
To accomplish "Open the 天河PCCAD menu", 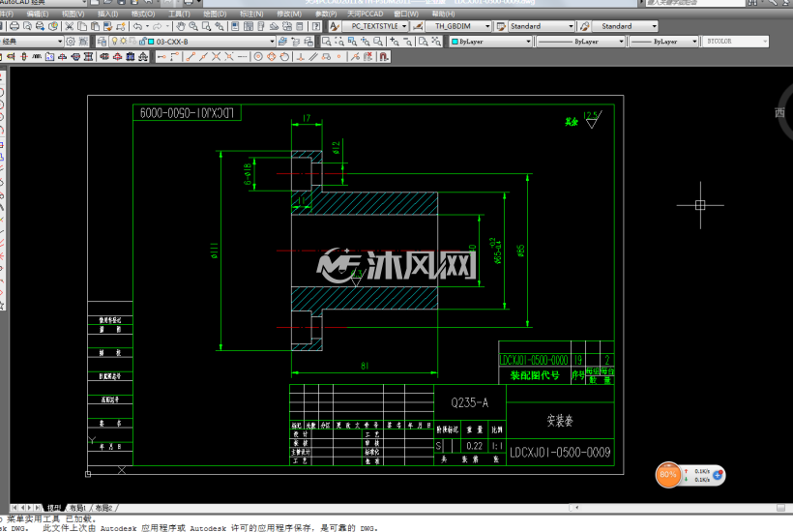I will click(x=365, y=14).
